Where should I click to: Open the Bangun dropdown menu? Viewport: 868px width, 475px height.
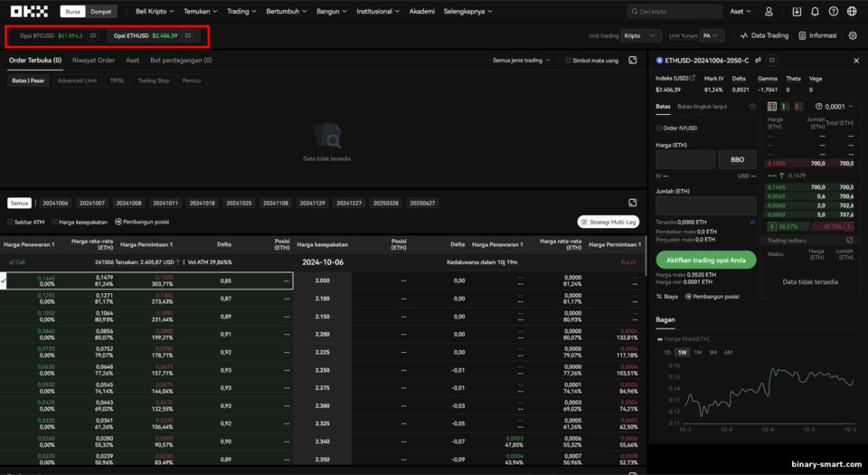click(x=332, y=11)
